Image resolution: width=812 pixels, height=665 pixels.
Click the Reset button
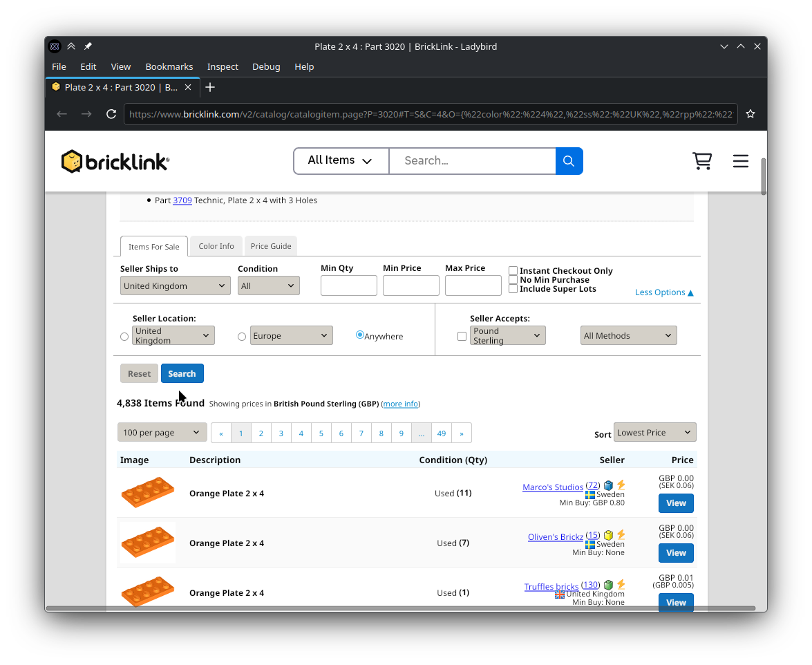(139, 373)
